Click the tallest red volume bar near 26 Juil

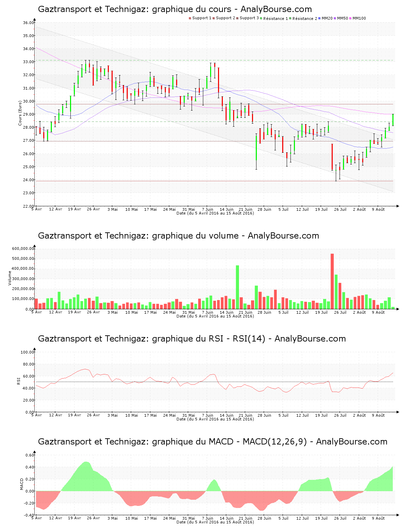332,281
